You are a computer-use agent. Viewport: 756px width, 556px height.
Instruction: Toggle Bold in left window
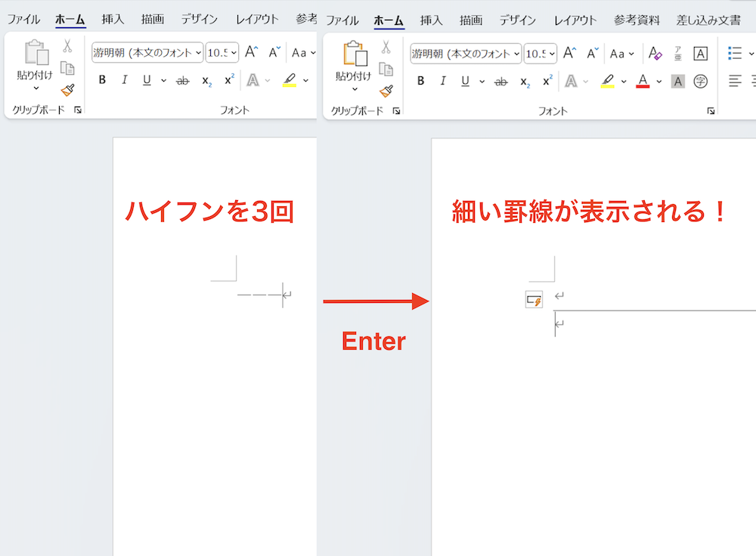pyautogui.click(x=102, y=80)
